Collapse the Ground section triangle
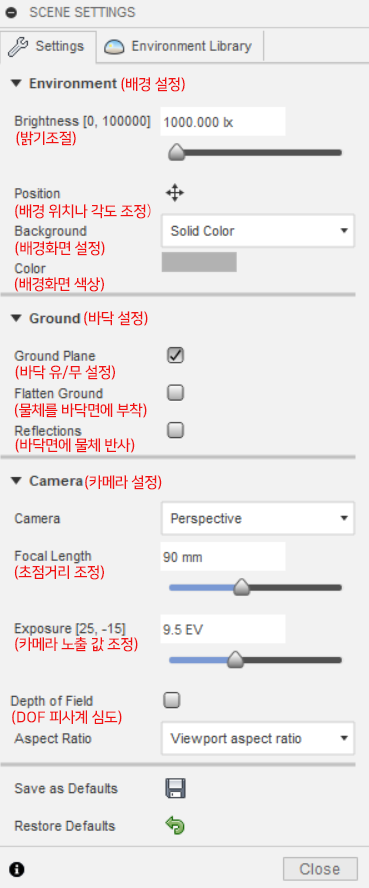The width and height of the screenshot is (369, 888). coord(17,319)
